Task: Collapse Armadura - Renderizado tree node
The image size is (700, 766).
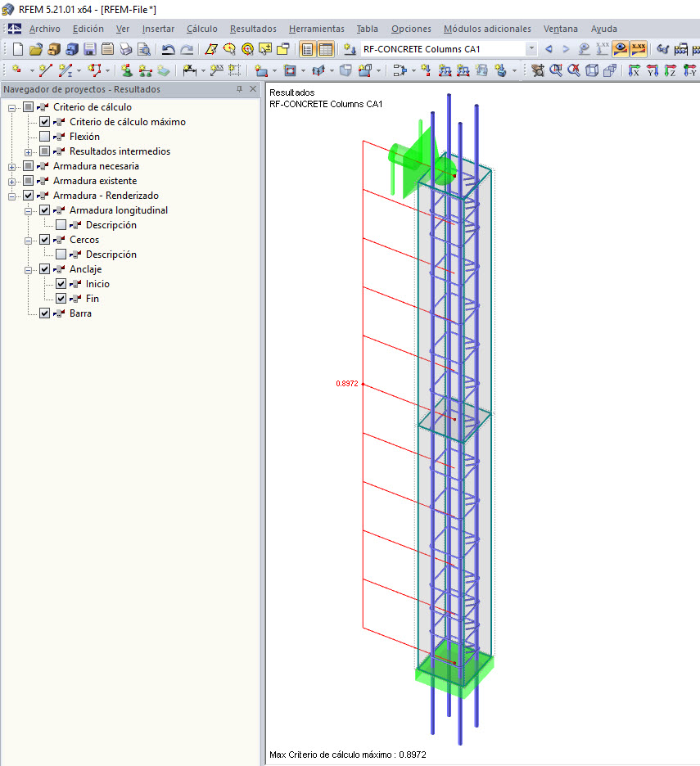Action: tap(11, 196)
